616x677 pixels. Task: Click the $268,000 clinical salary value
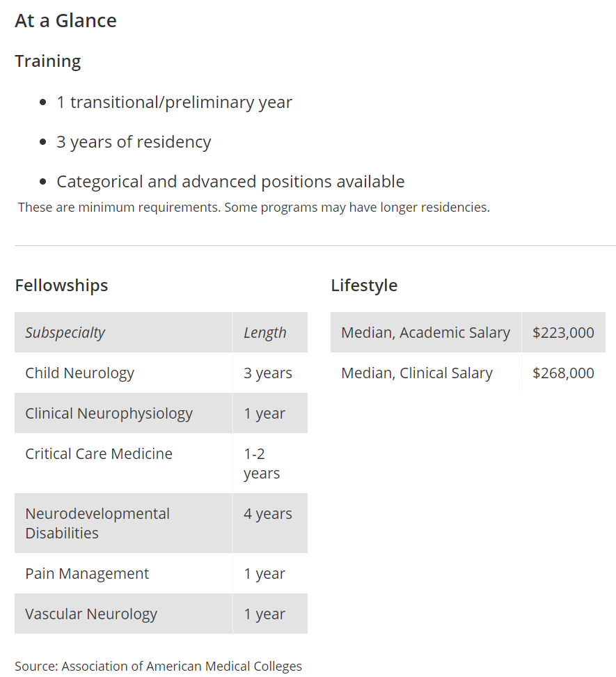coord(563,373)
